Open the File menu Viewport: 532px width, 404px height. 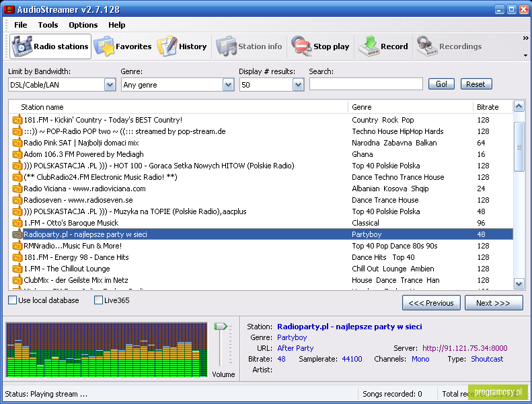point(20,25)
